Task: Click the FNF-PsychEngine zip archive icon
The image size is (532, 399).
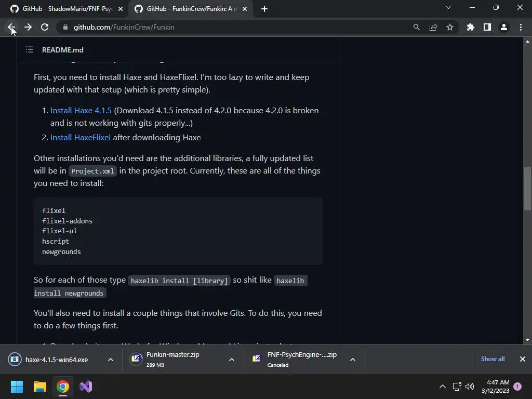Action: tap(257, 358)
